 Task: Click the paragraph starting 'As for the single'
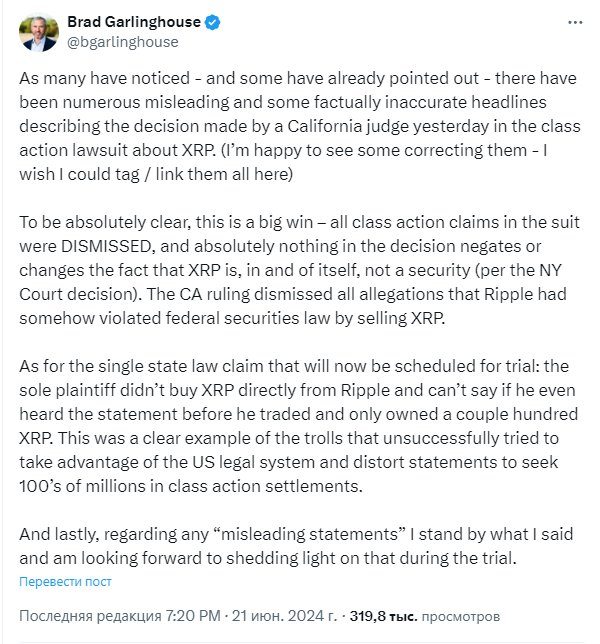(299, 426)
